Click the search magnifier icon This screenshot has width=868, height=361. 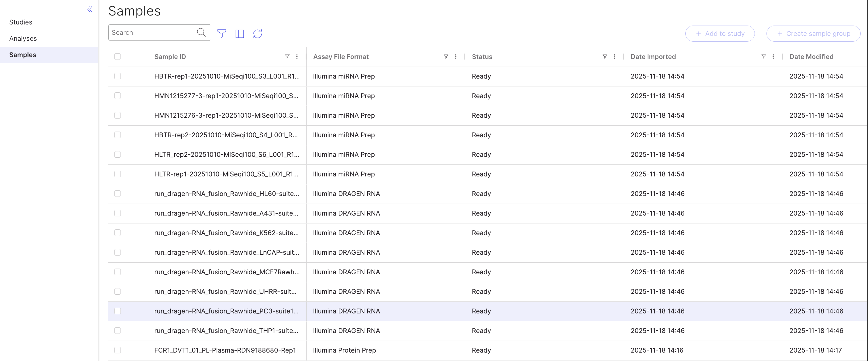point(201,32)
